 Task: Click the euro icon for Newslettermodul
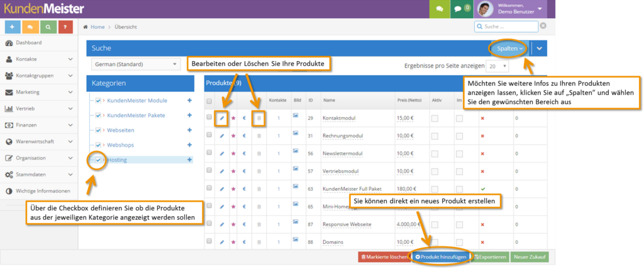click(x=244, y=154)
